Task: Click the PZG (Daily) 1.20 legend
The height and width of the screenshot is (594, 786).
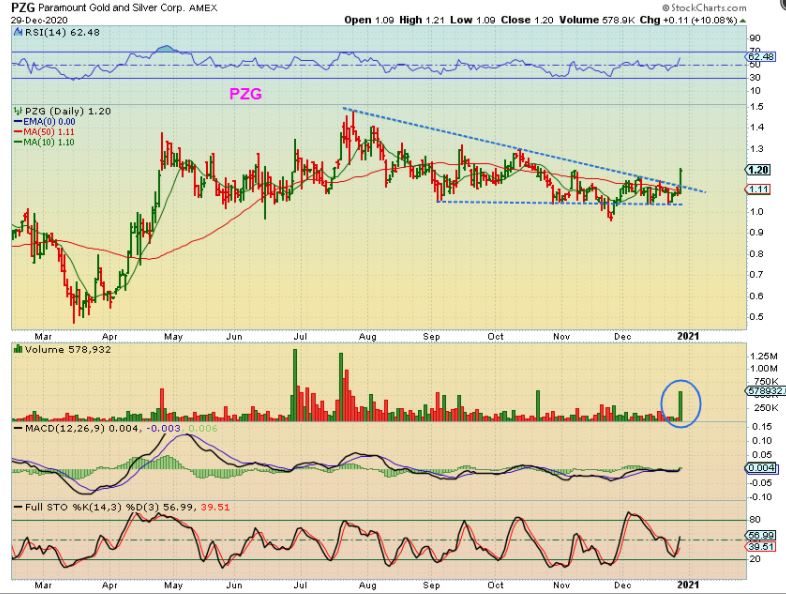Action: pyautogui.click(x=68, y=111)
